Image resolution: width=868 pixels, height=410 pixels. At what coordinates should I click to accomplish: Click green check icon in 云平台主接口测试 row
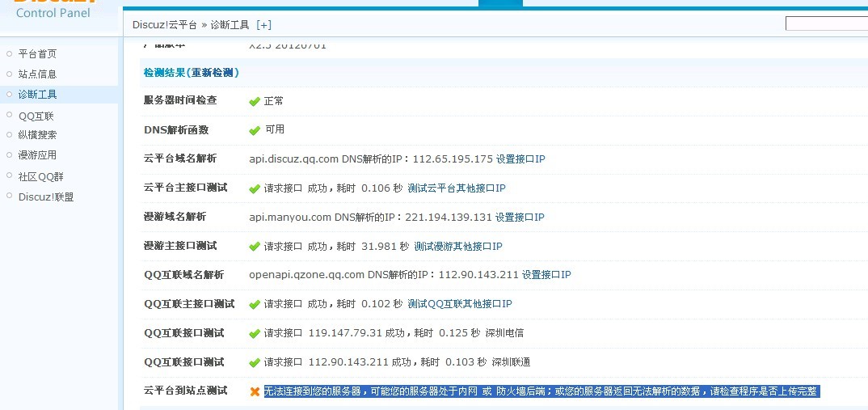point(255,188)
